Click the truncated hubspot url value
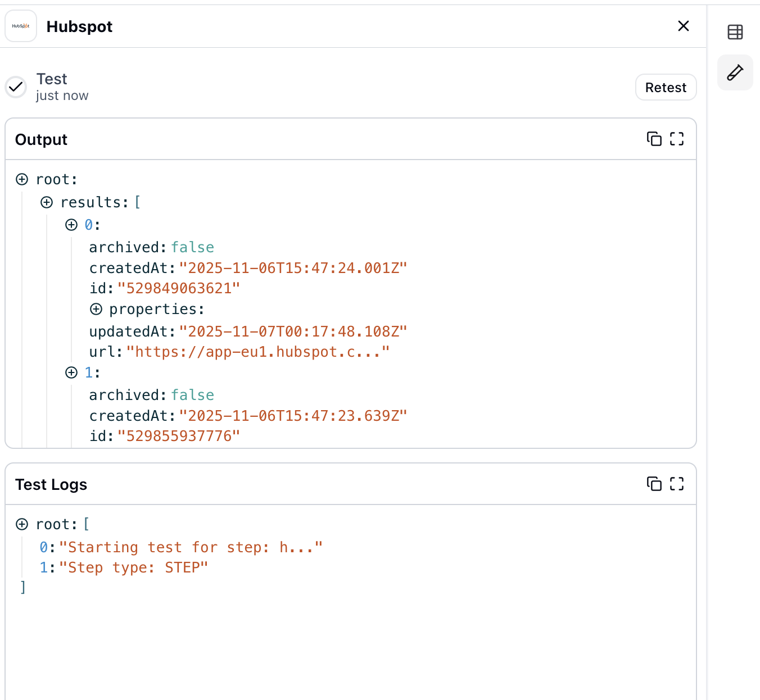Image resolution: width=760 pixels, height=700 pixels. [257, 352]
